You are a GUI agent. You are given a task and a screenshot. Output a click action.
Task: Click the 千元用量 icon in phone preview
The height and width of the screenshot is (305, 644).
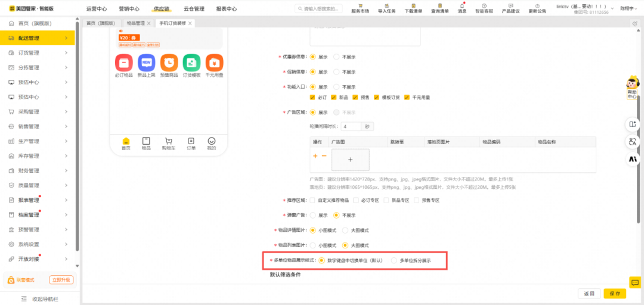click(214, 62)
